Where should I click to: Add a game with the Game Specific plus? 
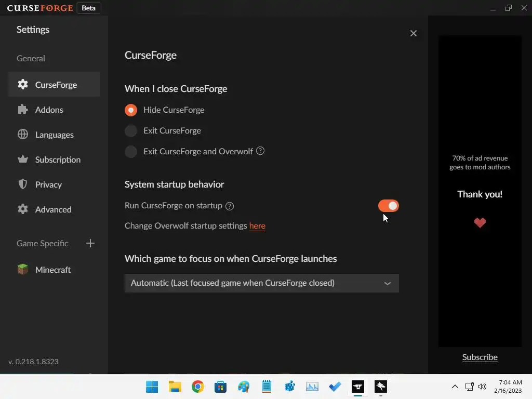(90, 243)
